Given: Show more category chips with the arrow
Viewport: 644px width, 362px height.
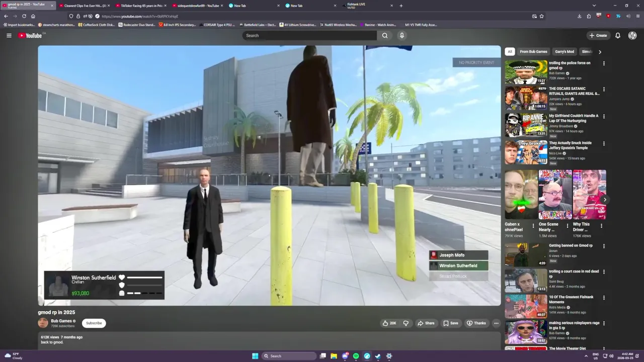Looking at the screenshot, I should [600, 51].
